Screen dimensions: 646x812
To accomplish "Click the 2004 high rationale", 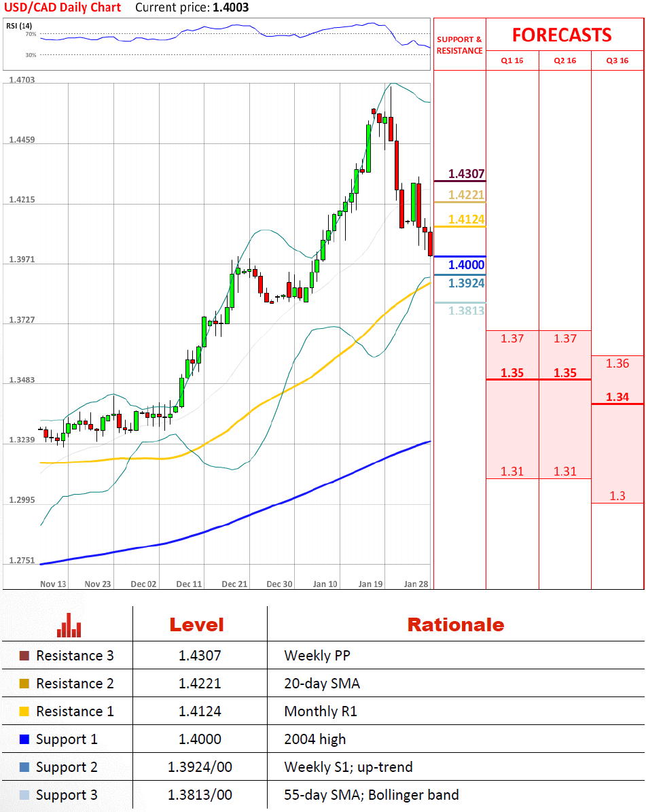I will pyautogui.click(x=315, y=739).
